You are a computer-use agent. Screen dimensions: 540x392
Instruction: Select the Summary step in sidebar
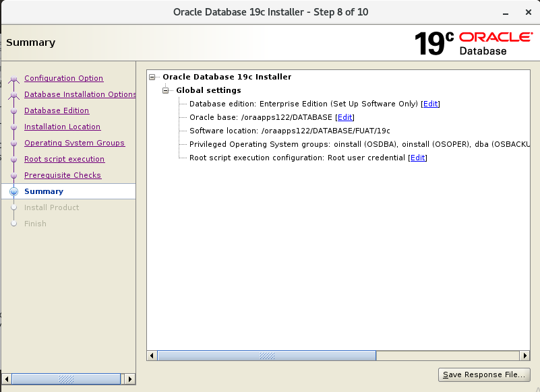point(69,191)
